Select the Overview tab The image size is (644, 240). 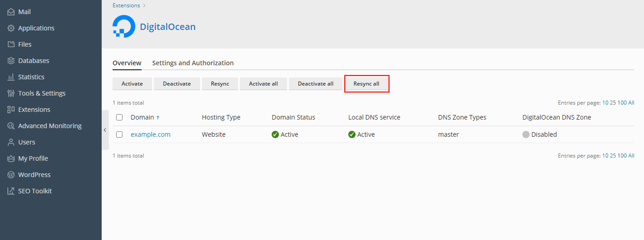click(x=127, y=63)
